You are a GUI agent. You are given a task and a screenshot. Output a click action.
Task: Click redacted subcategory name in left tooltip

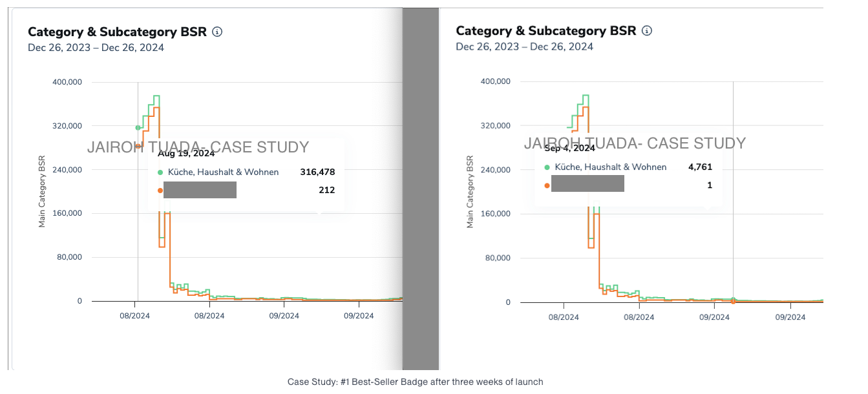[x=200, y=190]
